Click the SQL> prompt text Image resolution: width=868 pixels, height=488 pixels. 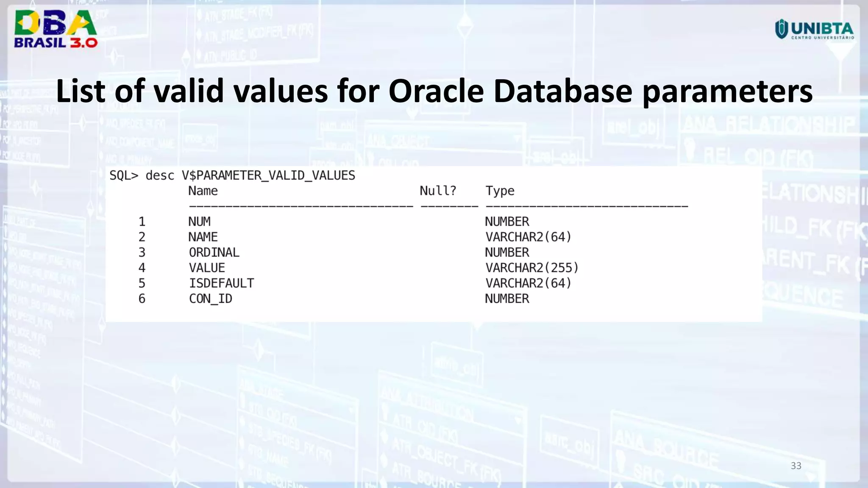[124, 175]
